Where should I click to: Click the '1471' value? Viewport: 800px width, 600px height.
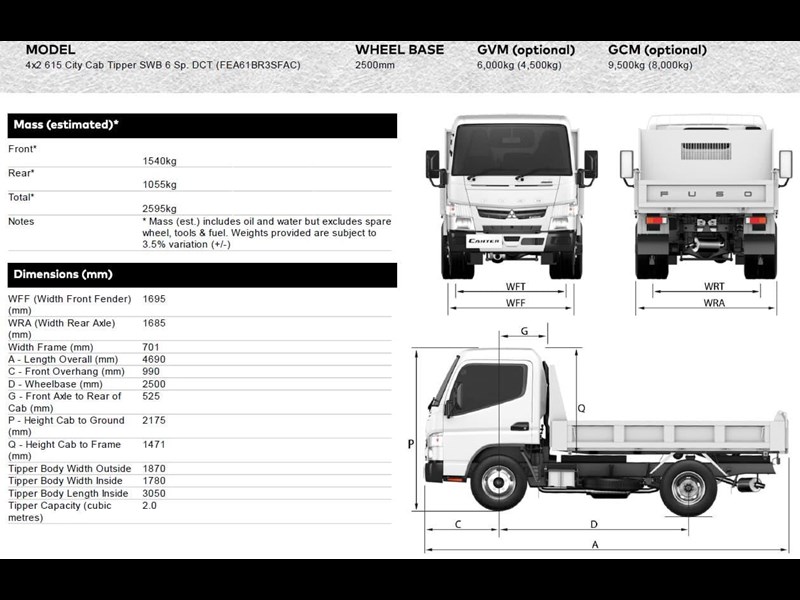click(154, 444)
